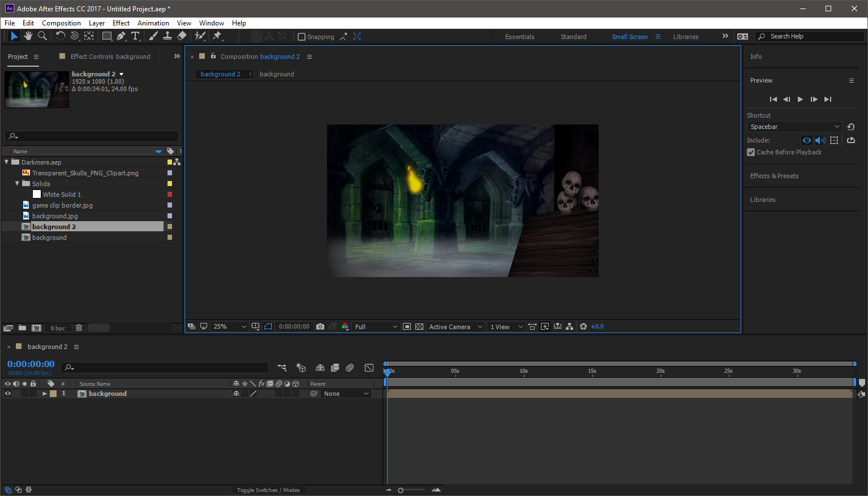
Task: Expand the background layer properties
Action: [x=45, y=394]
